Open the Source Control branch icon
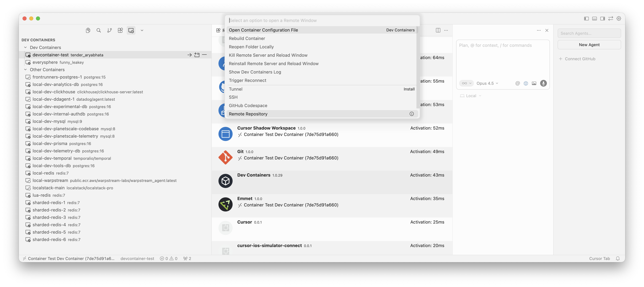This screenshot has height=287, width=644. click(x=110, y=30)
